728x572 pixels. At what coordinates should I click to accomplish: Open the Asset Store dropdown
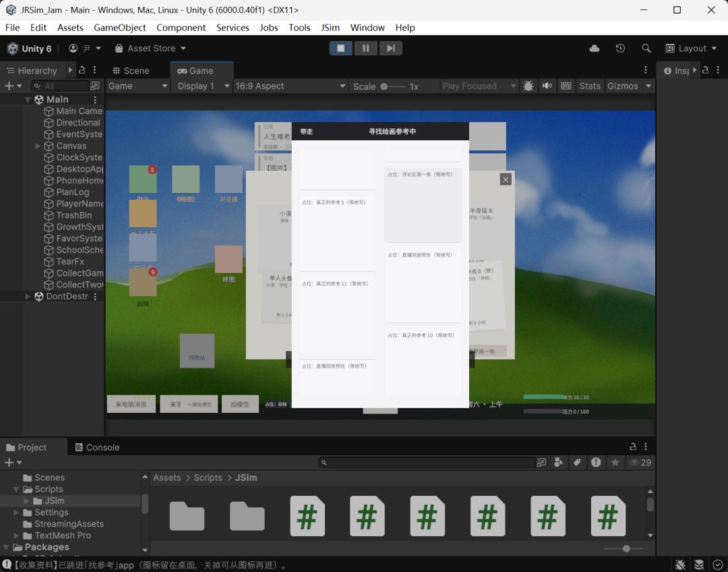pos(150,49)
